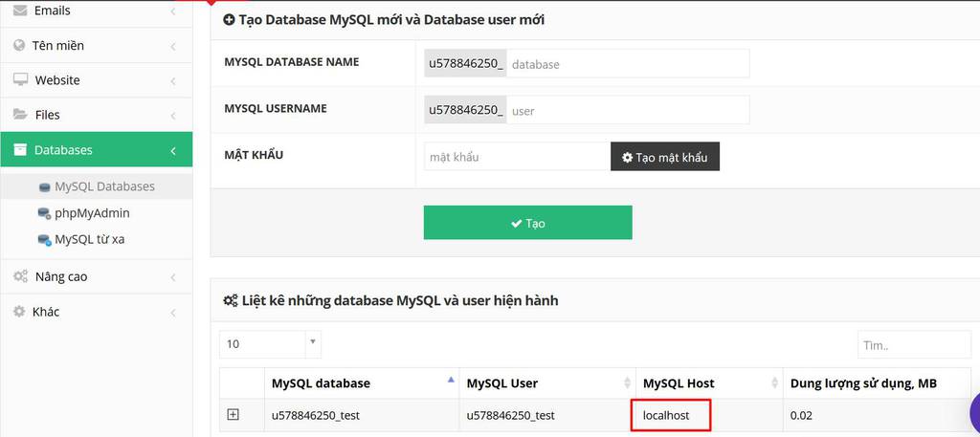Click the globe icon beside Tên miền
Image resolution: width=980 pixels, height=437 pixels.
[19, 46]
